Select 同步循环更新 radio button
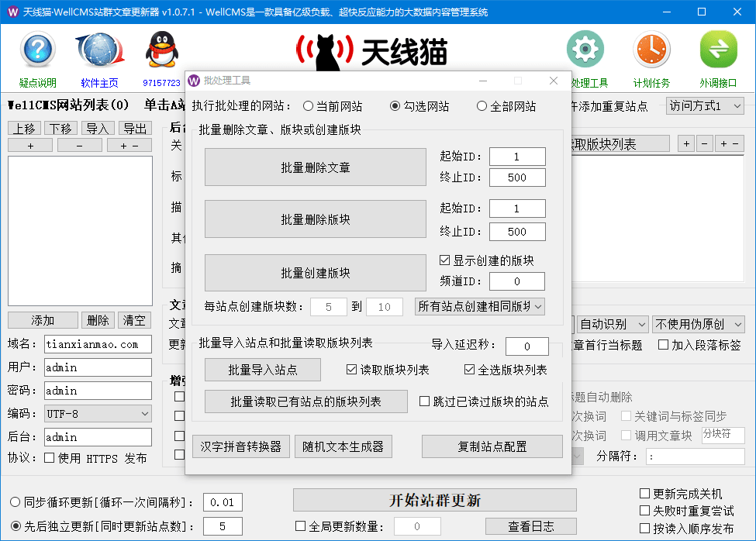The image size is (756, 541). [x=16, y=502]
